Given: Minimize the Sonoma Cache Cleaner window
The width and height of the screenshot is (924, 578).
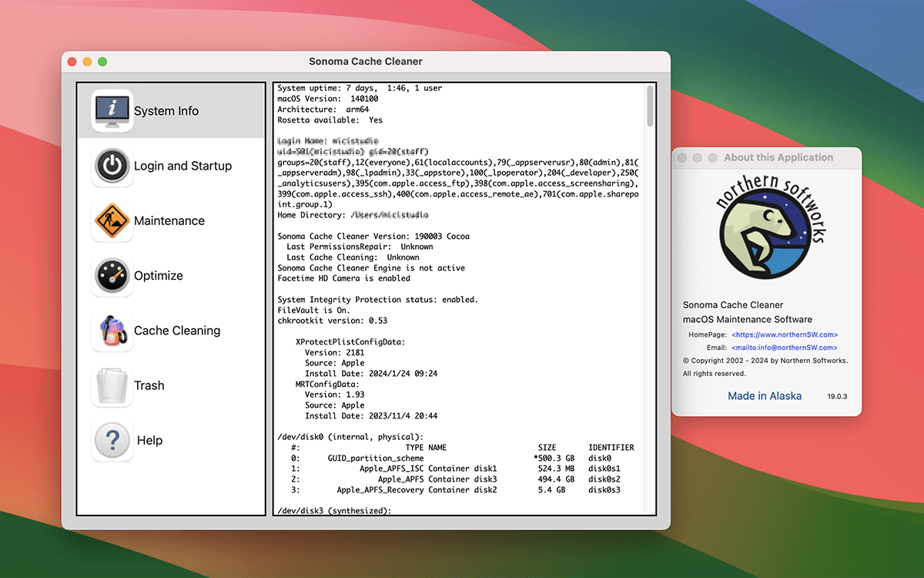Looking at the screenshot, I should click(87, 62).
